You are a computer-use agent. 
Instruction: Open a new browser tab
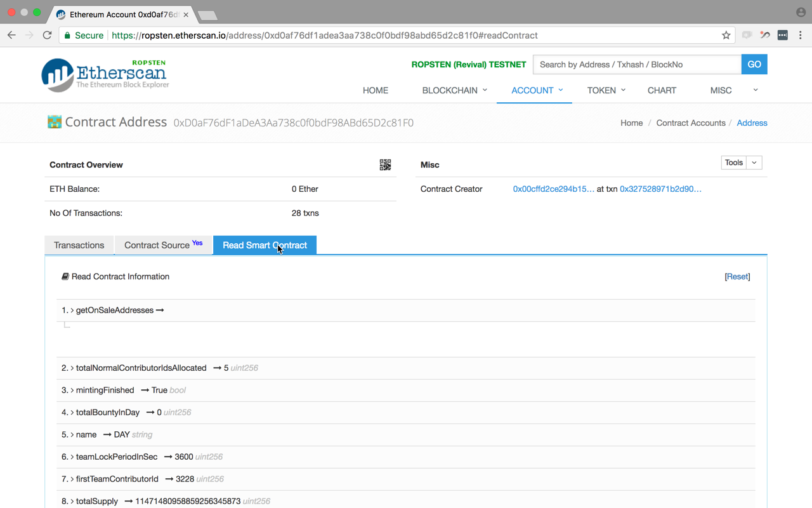pyautogui.click(x=207, y=15)
